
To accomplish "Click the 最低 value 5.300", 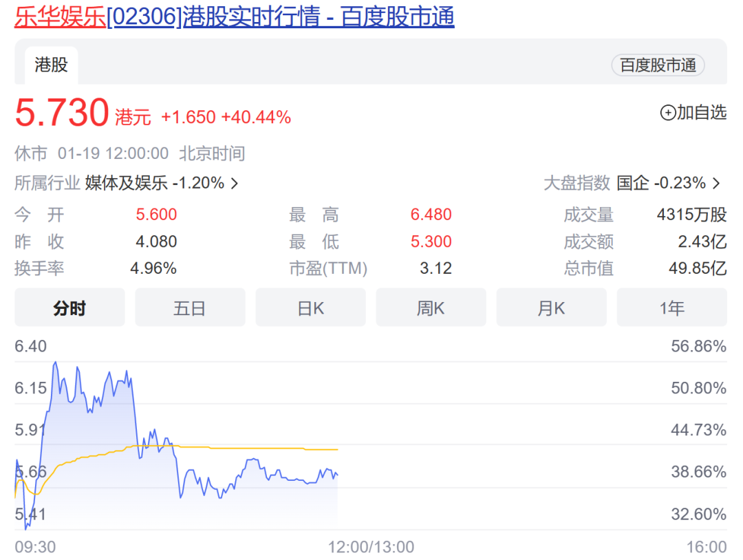I will coord(431,241).
